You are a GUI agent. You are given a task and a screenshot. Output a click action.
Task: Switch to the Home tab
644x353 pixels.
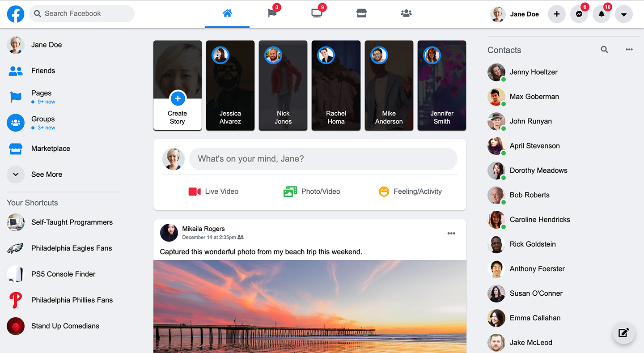click(x=227, y=13)
